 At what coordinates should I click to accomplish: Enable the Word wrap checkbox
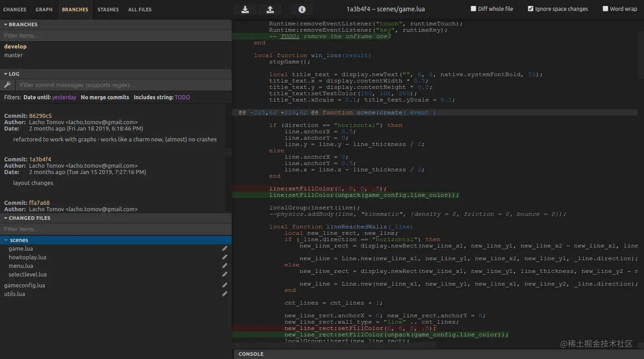pyautogui.click(x=605, y=9)
